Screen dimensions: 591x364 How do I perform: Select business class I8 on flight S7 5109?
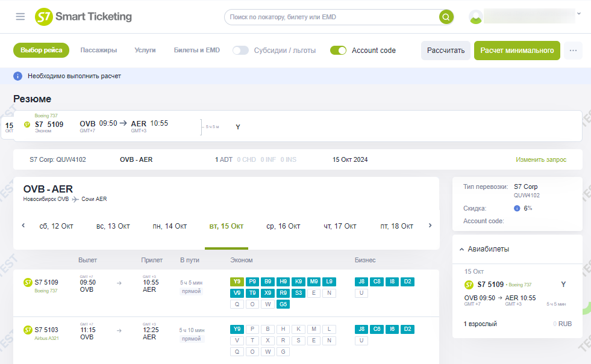pyautogui.click(x=392, y=282)
